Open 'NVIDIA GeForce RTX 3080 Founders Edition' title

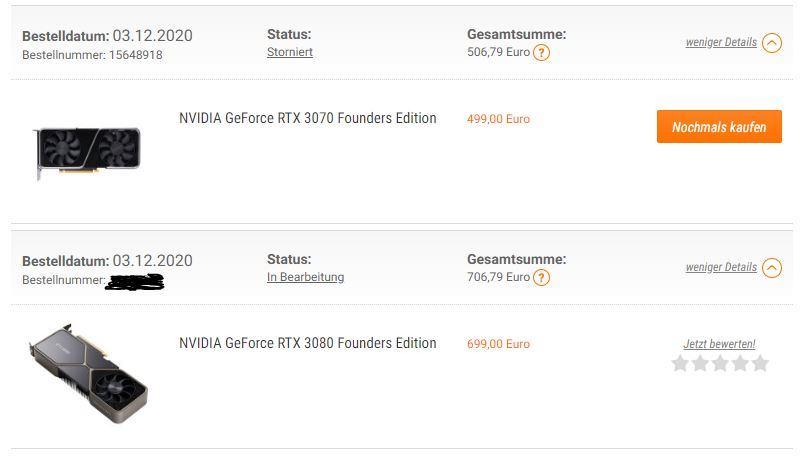coord(308,343)
